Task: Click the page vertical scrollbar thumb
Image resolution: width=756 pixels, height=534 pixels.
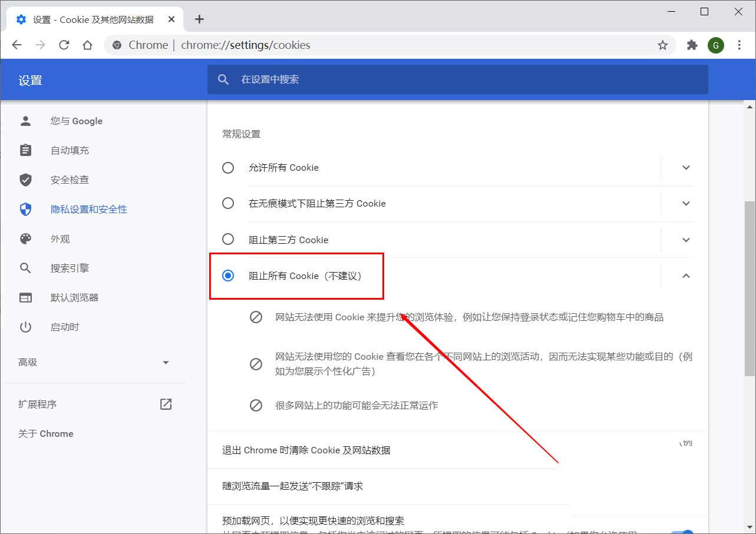Action: [750, 288]
